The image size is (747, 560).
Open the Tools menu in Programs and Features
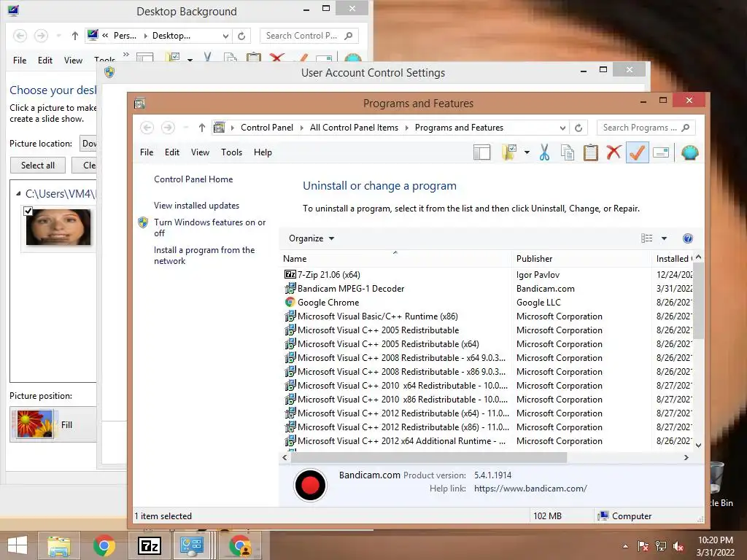pyautogui.click(x=231, y=152)
